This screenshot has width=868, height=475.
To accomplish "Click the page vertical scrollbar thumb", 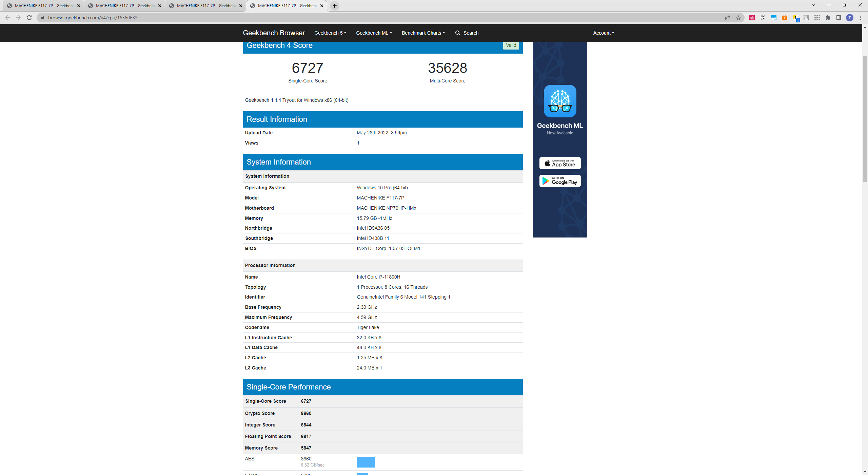I will [865, 119].
